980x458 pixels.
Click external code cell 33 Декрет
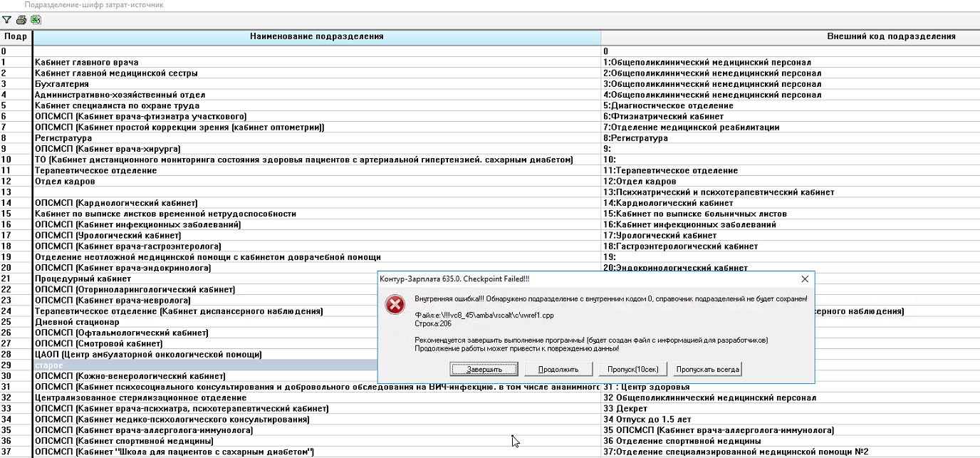(x=625, y=409)
